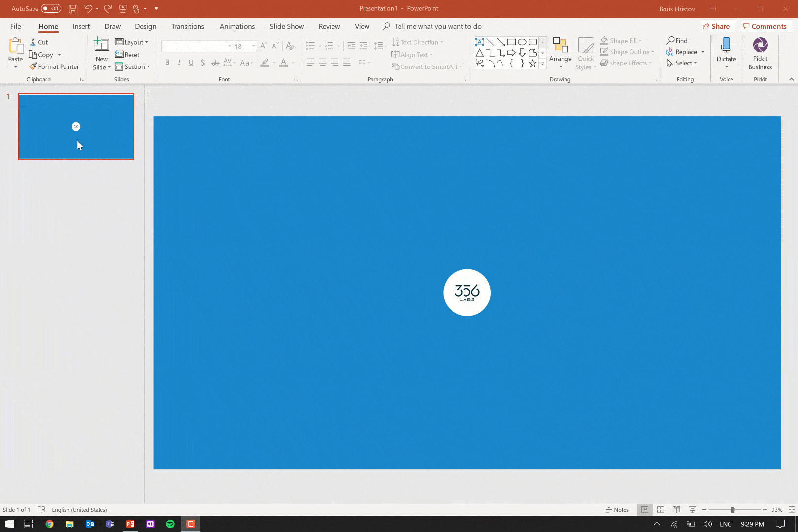Click the Bullets list icon
Viewport: 798px width, 532px height.
click(x=310, y=46)
